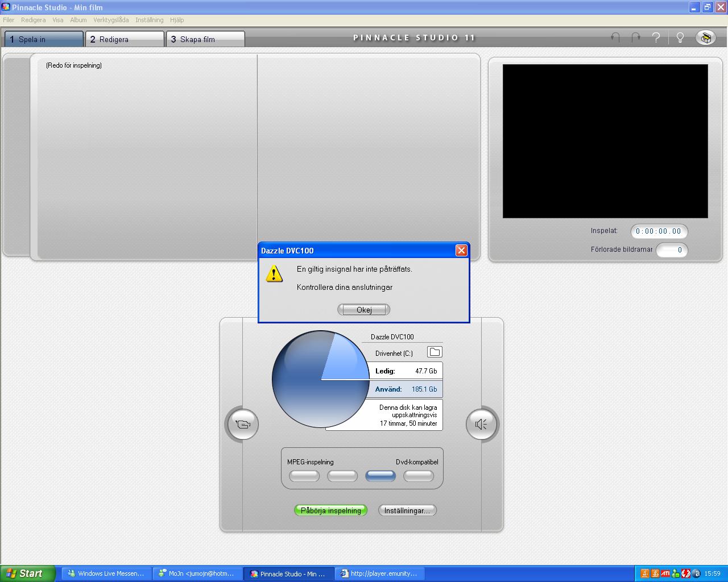Open the Hjälp menu
Viewport: 728px width, 582px height.
(177, 20)
